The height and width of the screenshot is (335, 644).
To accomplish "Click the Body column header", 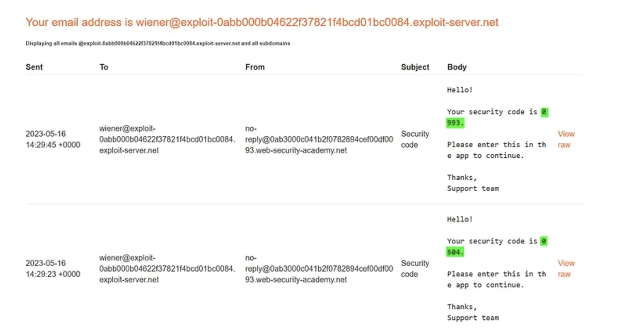I will 457,67.
